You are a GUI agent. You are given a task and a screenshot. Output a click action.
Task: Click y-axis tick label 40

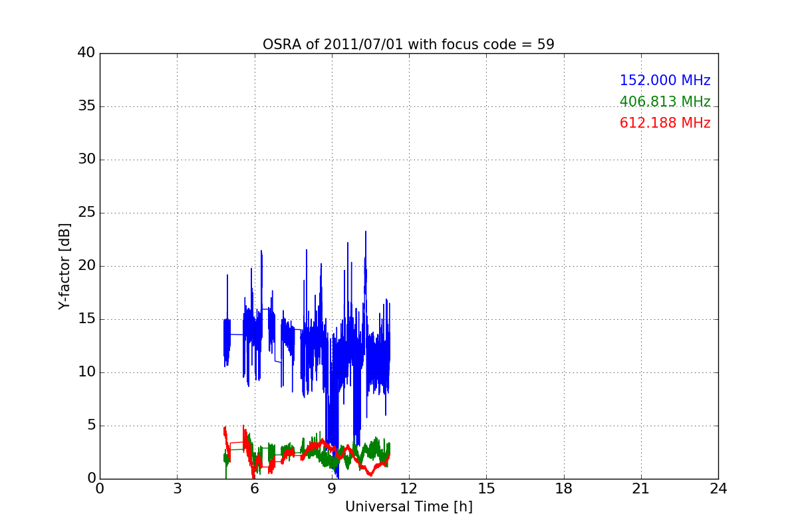coord(86,53)
